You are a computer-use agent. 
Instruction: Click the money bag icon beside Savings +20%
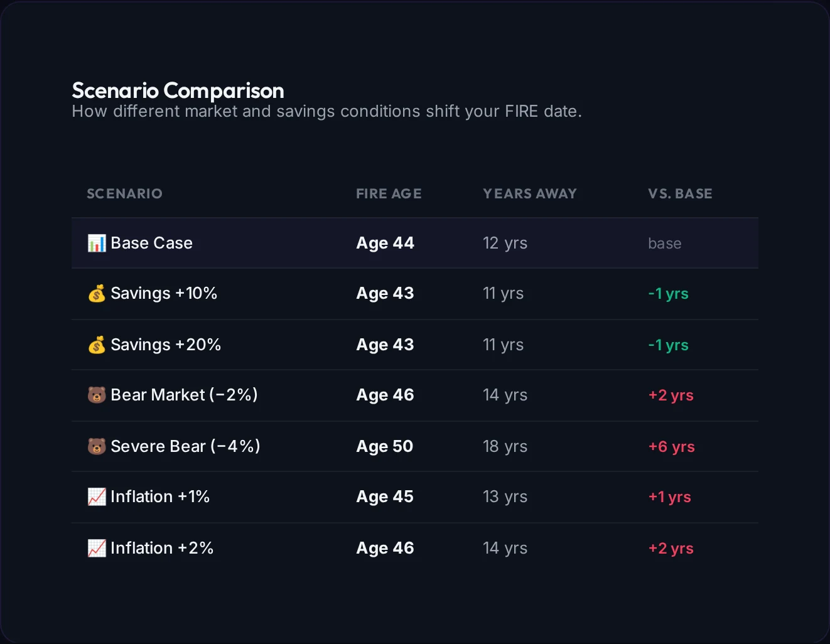tap(97, 345)
